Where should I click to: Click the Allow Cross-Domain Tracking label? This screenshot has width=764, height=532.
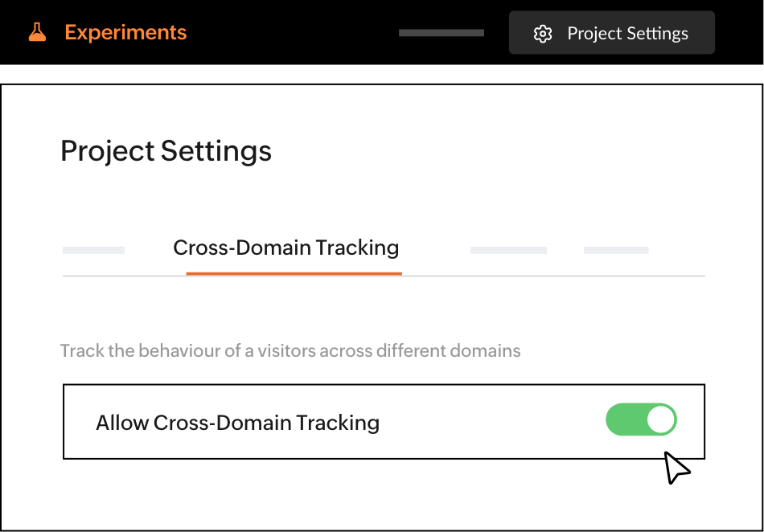(237, 423)
